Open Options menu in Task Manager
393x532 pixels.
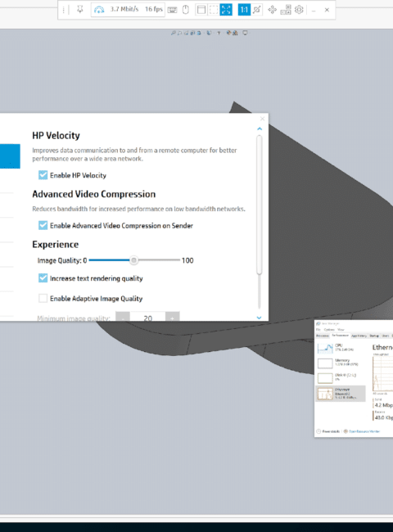coord(329,330)
